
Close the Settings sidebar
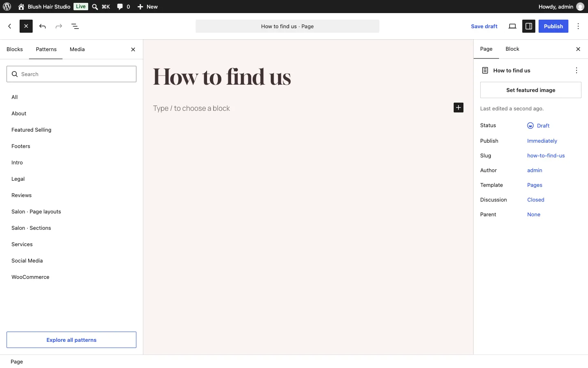(578, 49)
